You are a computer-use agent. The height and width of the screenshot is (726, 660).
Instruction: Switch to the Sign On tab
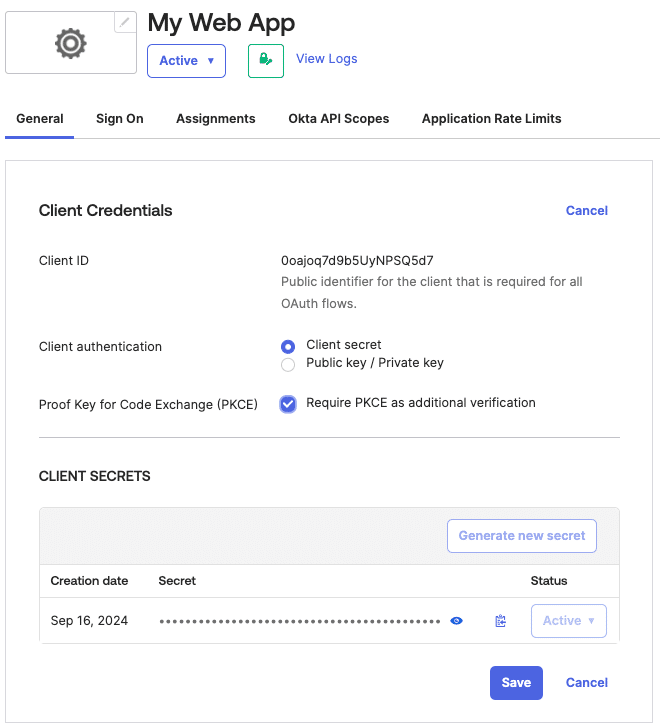(x=120, y=119)
